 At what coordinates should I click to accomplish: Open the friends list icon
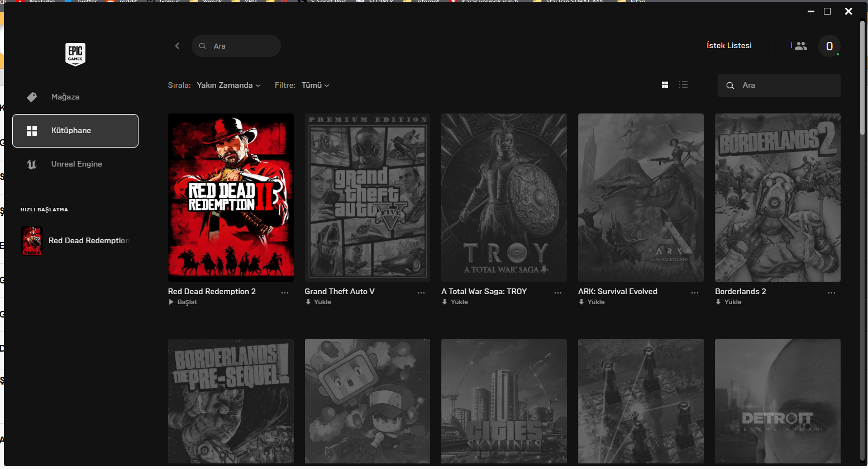click(x=800, y=46)
